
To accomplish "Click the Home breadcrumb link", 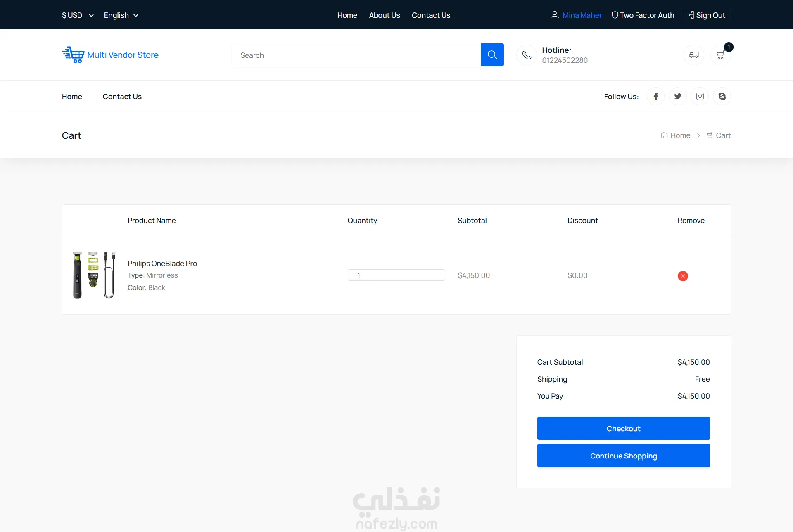I will tap(676, 135).
